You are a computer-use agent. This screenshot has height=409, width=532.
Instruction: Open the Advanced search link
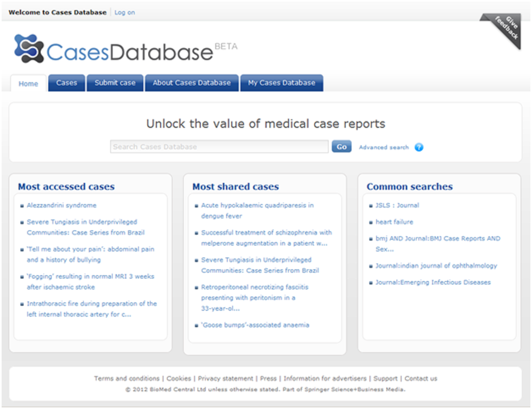click(383, 147)
